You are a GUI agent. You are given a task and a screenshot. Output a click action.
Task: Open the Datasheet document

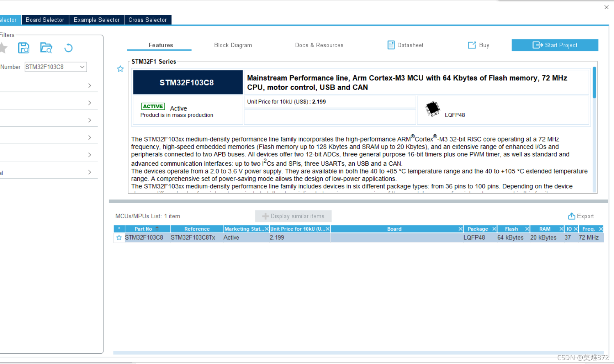(406, 45)
